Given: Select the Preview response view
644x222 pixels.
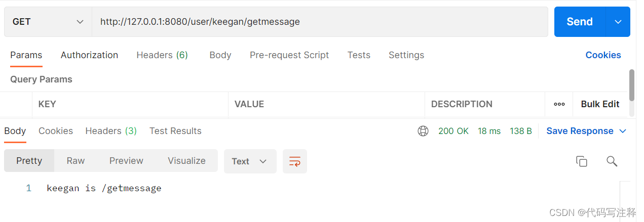Looking at the screenshot, I should [x=126, y=161].
